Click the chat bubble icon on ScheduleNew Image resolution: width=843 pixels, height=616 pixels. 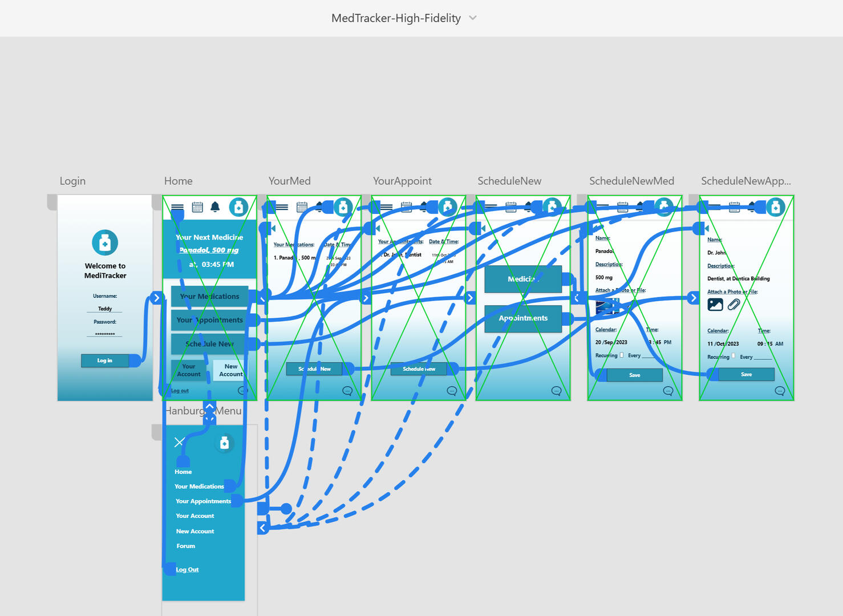click(x=557, y=391)
